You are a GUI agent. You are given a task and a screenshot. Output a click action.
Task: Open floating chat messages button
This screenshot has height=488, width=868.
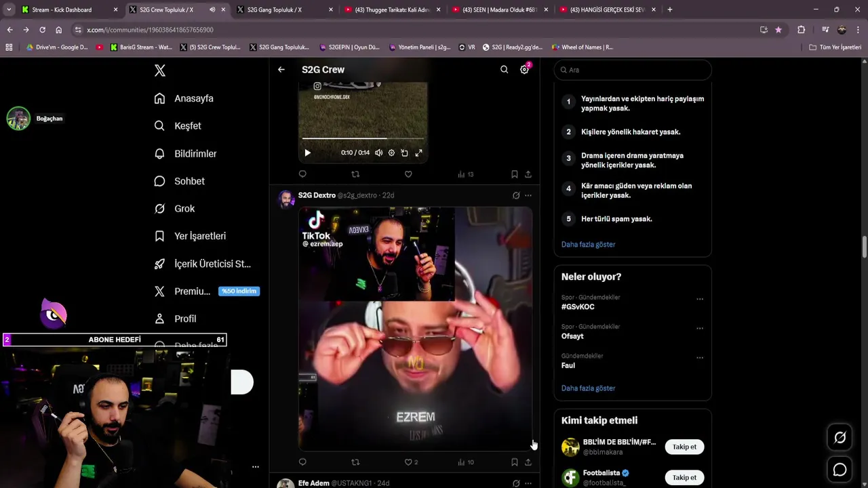[x=840, y=470]
